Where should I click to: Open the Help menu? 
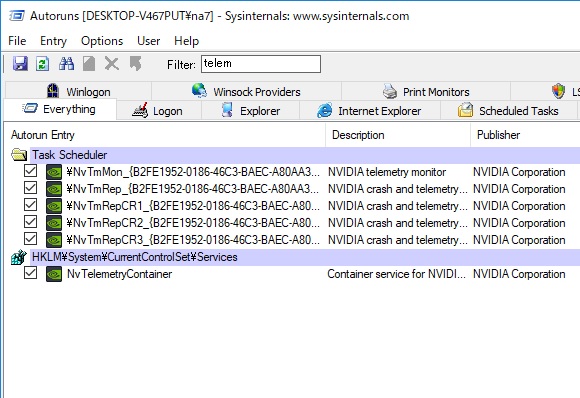point(186,41)
